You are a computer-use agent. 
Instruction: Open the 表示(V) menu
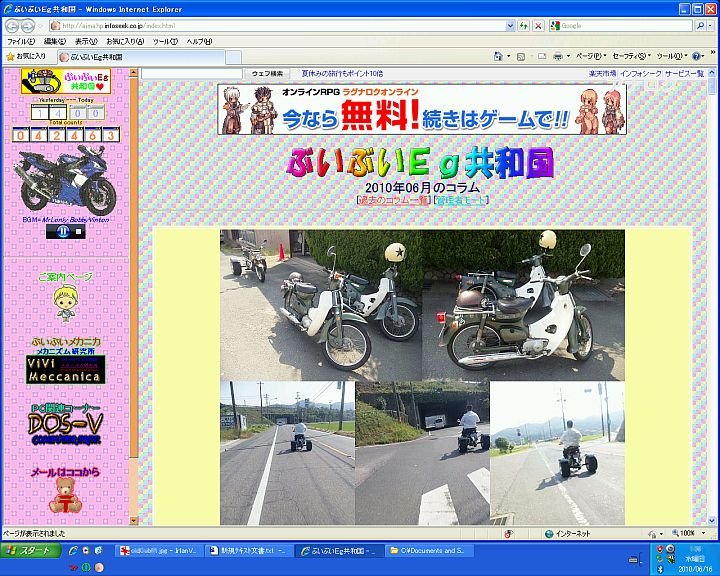86,41
